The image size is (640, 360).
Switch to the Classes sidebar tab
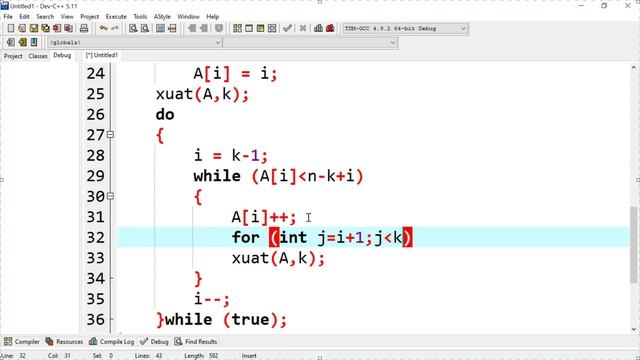[38, 56]
